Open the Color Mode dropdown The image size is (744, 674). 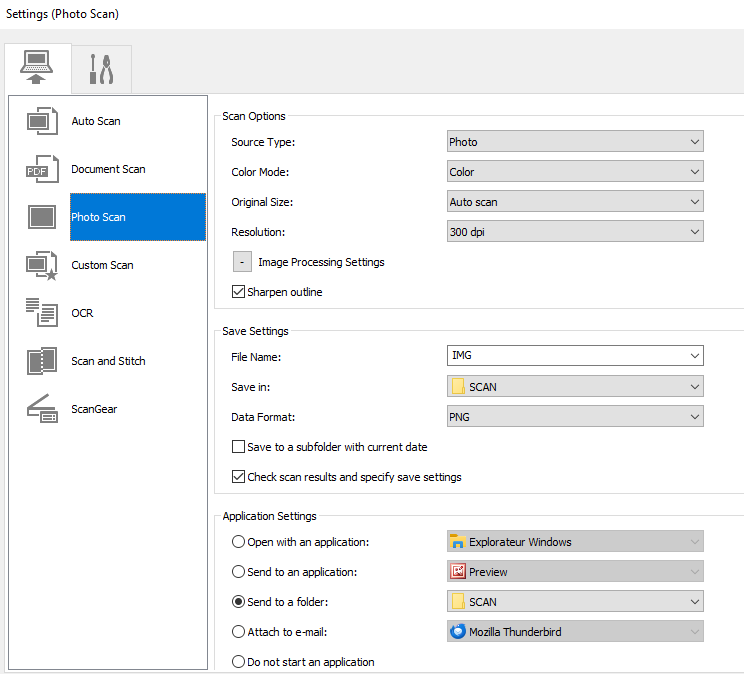[575, 172]
